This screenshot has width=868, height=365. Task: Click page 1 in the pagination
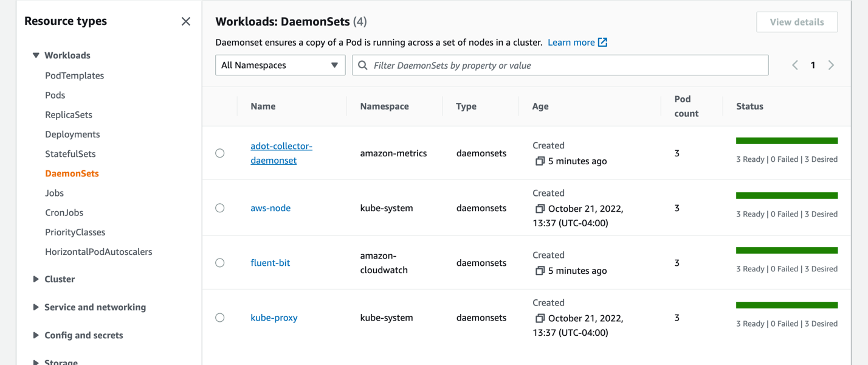(x=813, y=64)
